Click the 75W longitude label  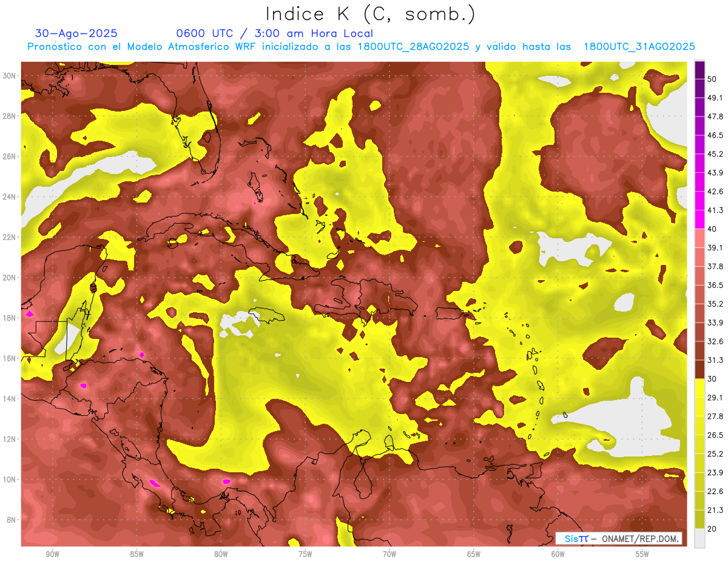click(x=305, y=554)
